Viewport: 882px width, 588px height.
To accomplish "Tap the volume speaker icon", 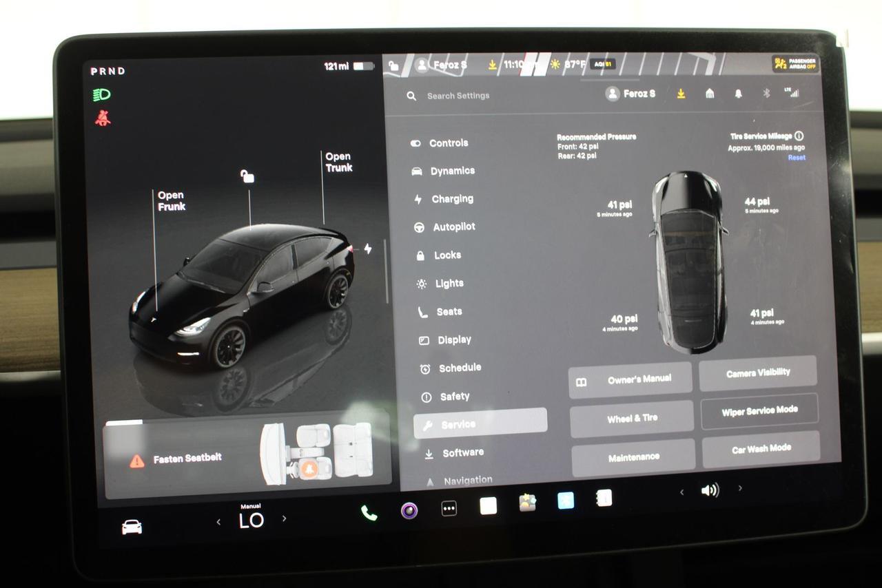I will pos(710,490).
